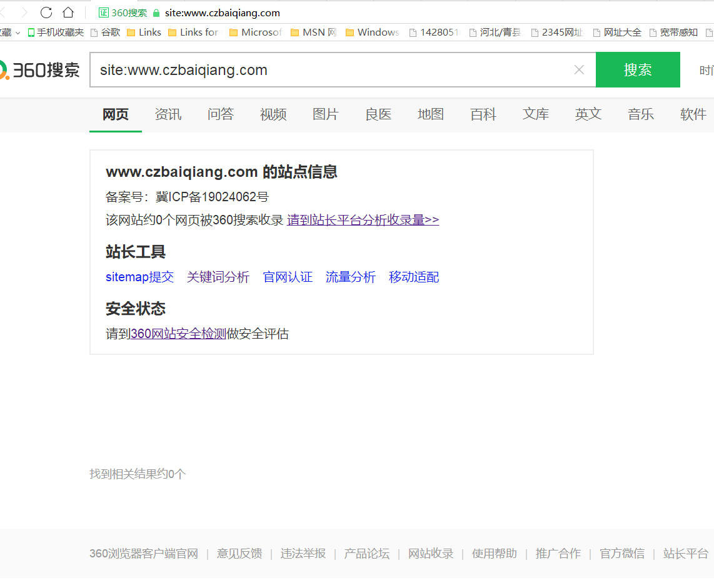Viewport: 714px width, 588px height.
Task: Open the 意见反馈 footer link
Action: pyautogui.click(x=239, y=554)
